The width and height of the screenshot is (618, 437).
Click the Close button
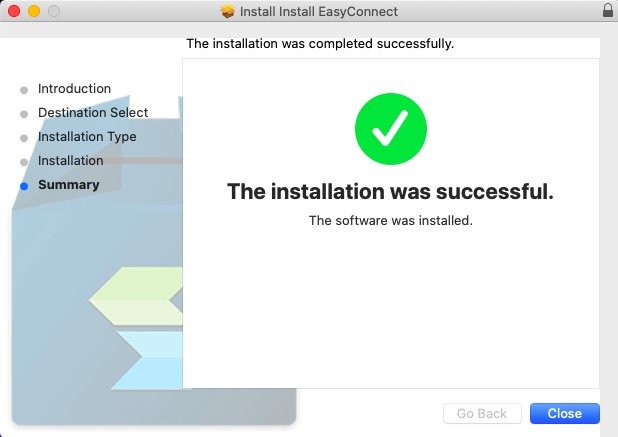pos(564,413)
